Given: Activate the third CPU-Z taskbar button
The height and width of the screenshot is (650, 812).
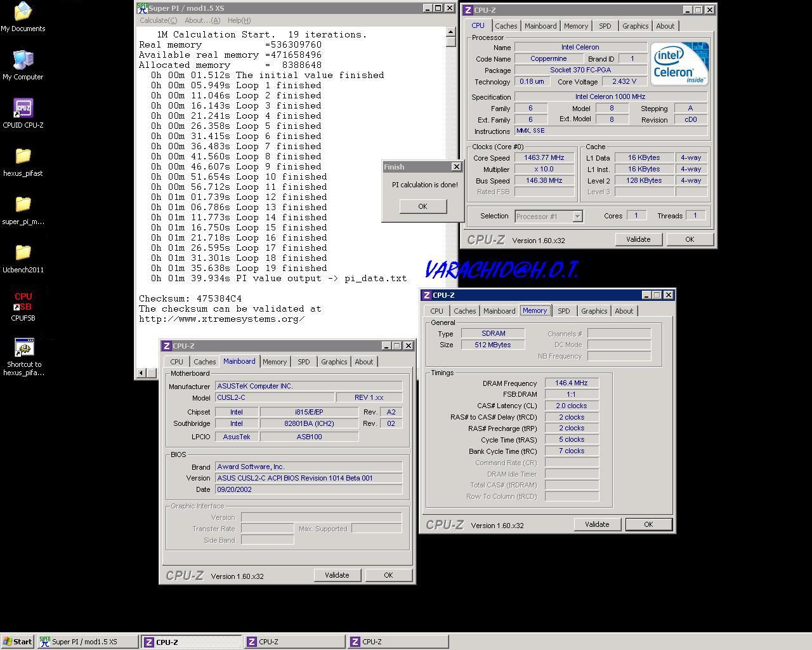Looking at the screenshot, I should 398,642.
